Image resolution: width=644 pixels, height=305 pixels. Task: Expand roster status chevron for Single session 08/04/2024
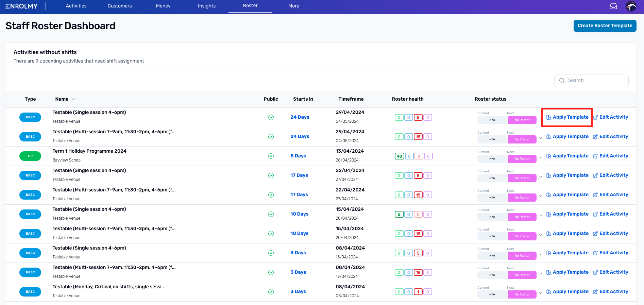[541, 254]
